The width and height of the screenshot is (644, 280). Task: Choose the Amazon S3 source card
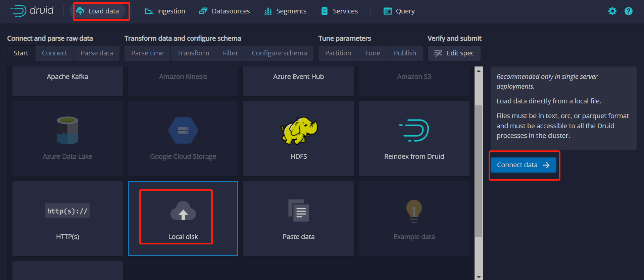[x=414, y=81]
